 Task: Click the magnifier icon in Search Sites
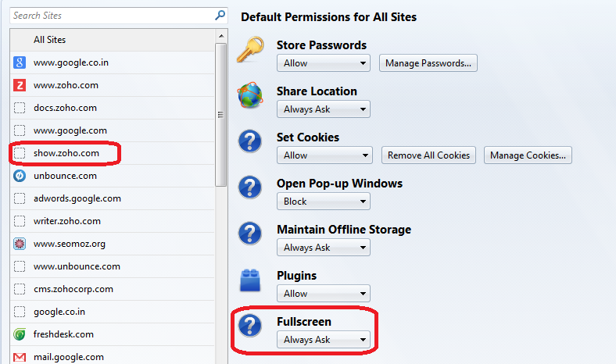pos(220,16)
